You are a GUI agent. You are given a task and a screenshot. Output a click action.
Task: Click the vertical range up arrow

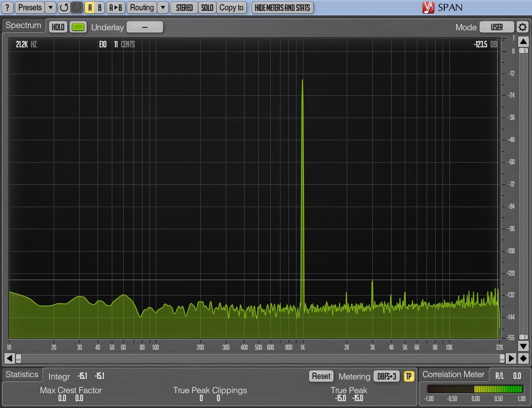point(523,42)
